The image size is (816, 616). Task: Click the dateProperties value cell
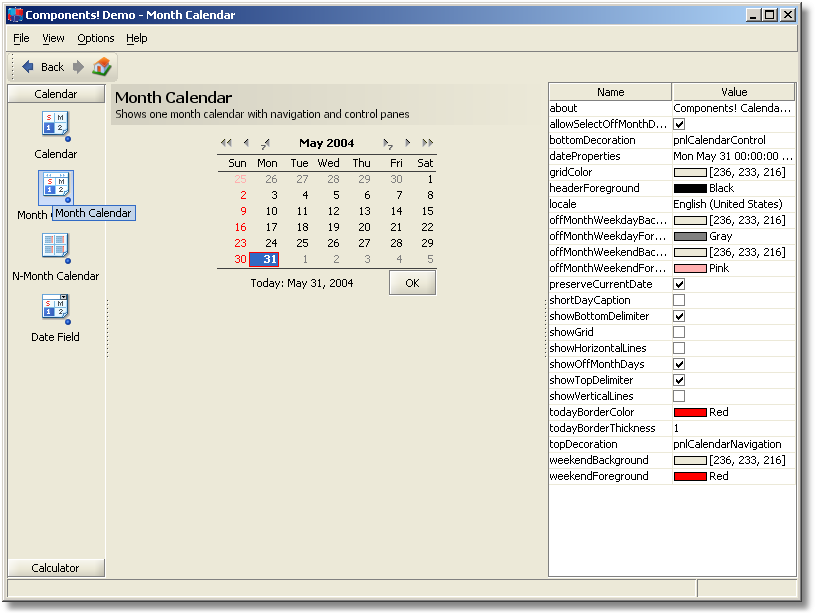[734, 156]
